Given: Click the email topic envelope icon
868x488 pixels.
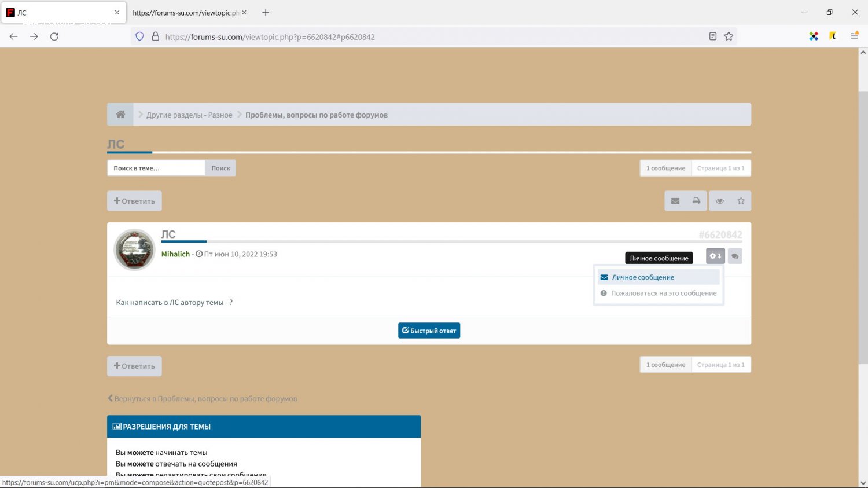Looking at the screenshot, I should tap(675, 201).
